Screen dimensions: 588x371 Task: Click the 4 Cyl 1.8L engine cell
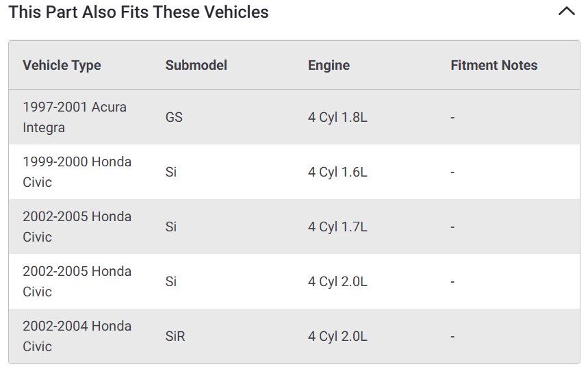[337, 117]
